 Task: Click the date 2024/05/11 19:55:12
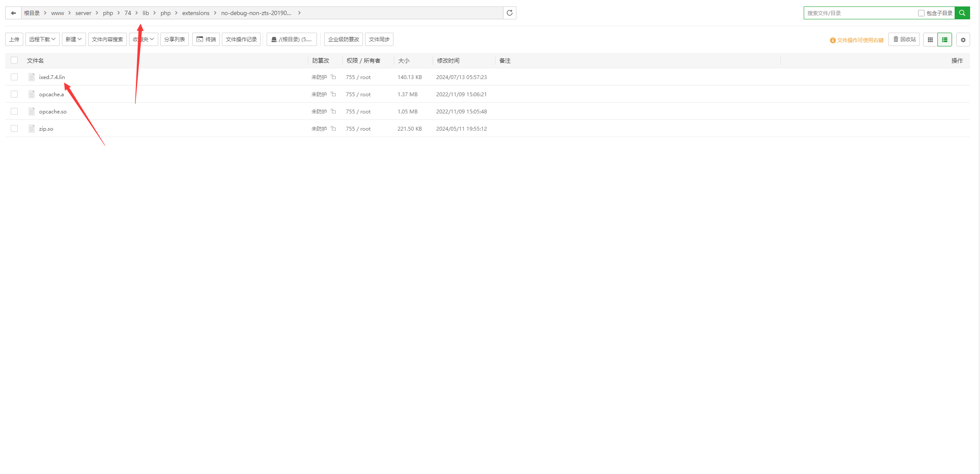(461, 128)
